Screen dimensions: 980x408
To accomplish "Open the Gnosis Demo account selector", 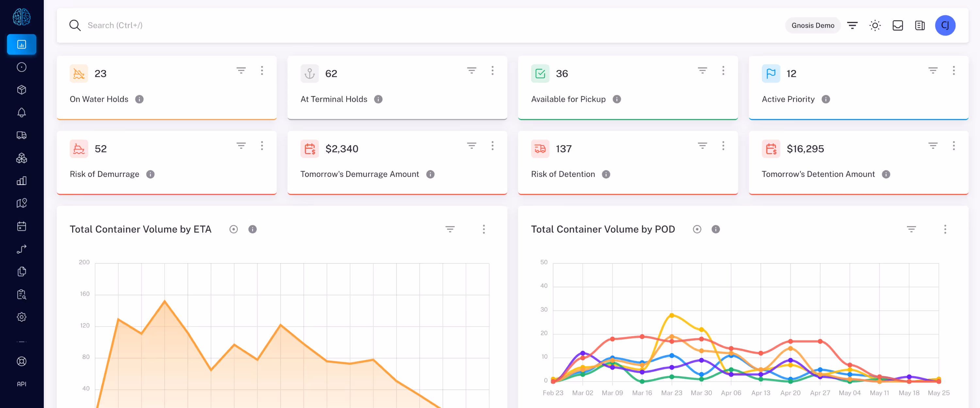I will 813,25.
